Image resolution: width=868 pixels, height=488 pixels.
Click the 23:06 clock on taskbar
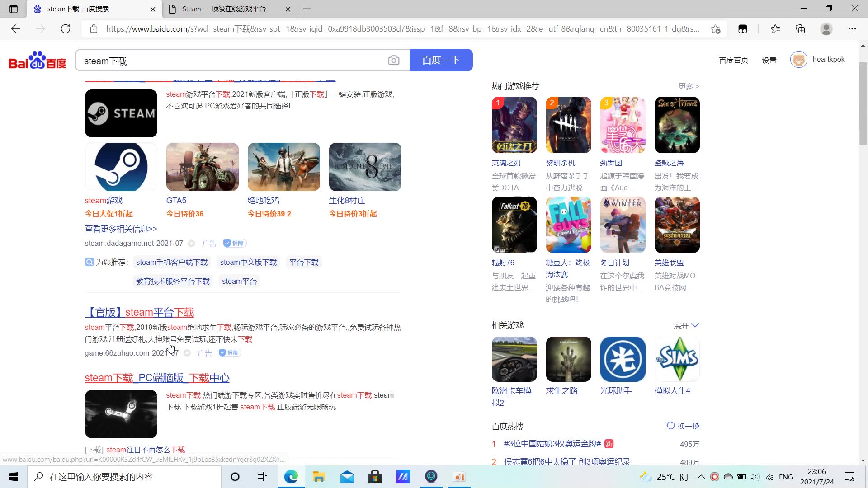(816, 472)
